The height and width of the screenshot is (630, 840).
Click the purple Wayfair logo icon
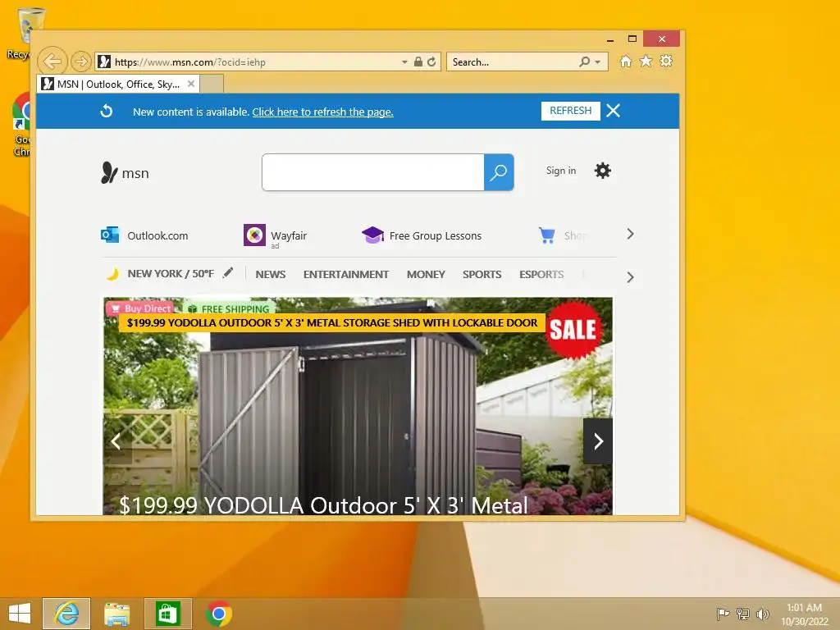tap(254, 235)
